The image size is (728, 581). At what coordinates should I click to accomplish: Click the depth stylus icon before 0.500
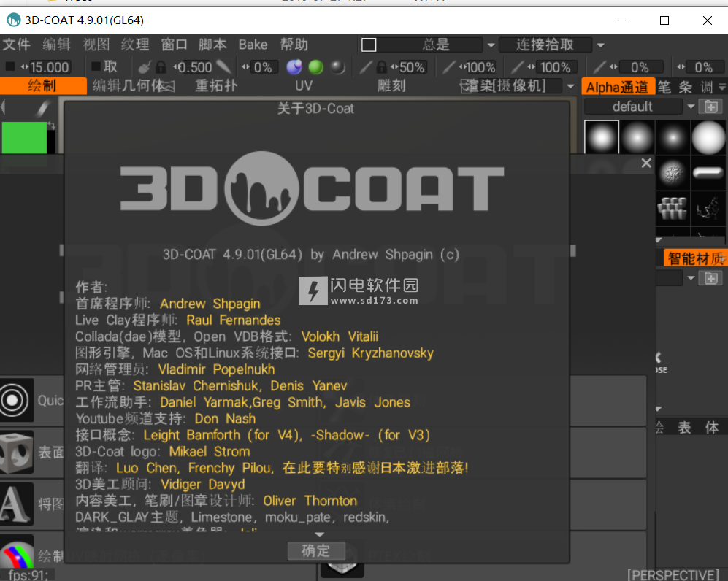pyautogui.click(x=145, y=67)
